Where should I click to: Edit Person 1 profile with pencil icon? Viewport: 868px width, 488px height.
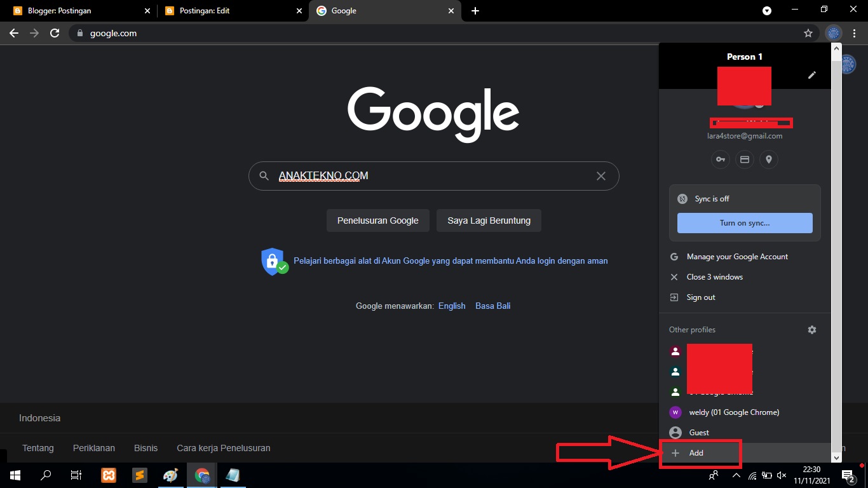point(811,75)
